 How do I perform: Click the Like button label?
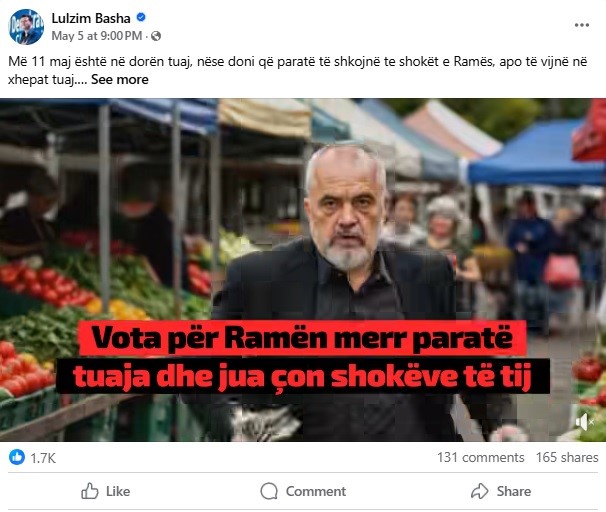coord(118,492)
